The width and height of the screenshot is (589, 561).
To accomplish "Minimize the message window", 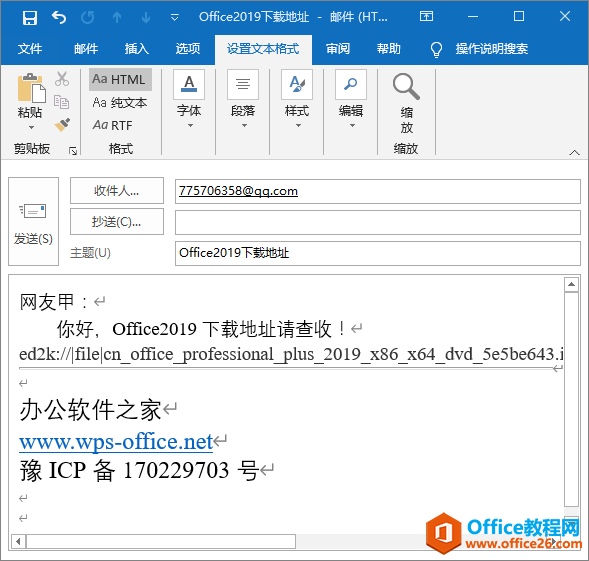I will [473, 17].
